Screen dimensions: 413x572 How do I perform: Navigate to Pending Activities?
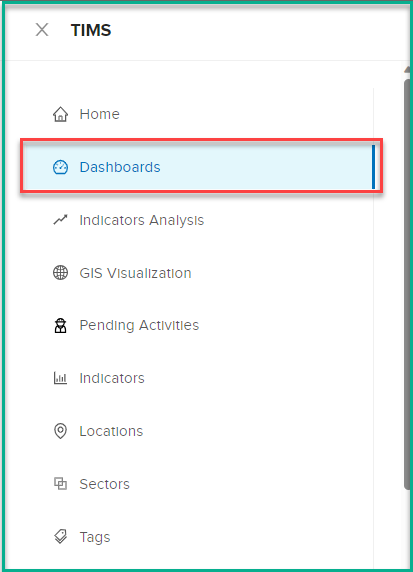pyautogui.click(x=139, y=325)
